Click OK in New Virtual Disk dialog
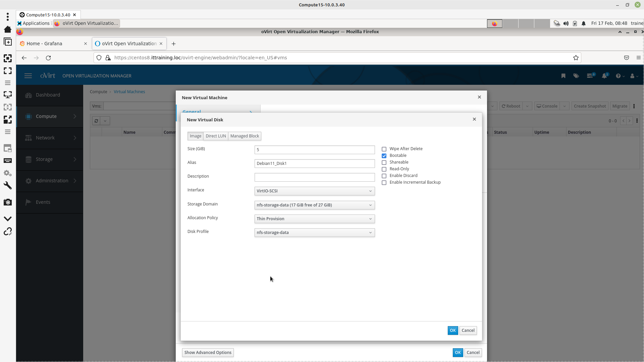Viewport: 644px width, 362px height. (452, 330)
